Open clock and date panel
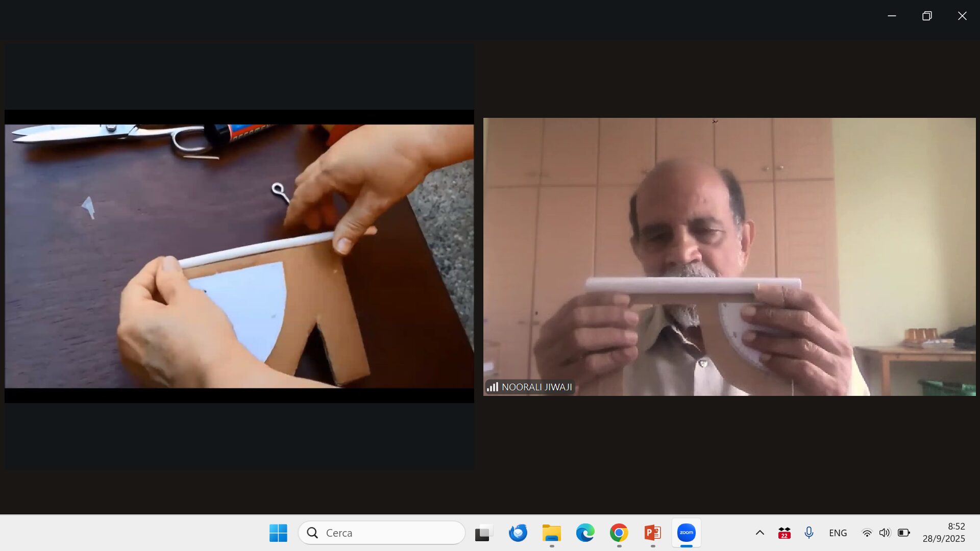The image size is (980, 551). click(x=943, y=533)
